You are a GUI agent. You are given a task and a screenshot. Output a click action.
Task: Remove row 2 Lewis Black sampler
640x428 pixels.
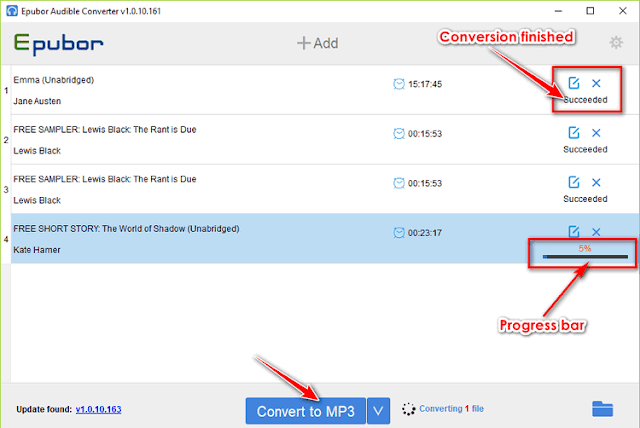point(596,133)
